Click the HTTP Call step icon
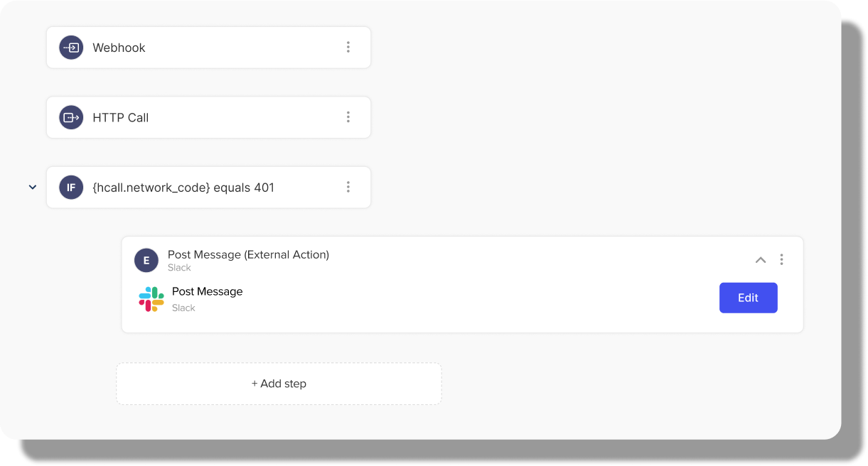 click(x=71, y=118)
